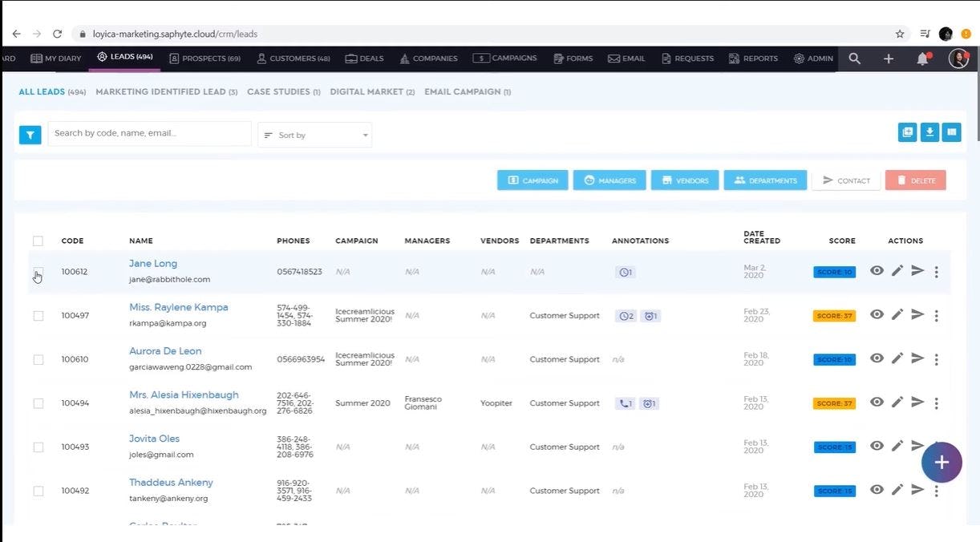The width and height of the screenshot is (980, 542).
Task: Open the Deals section
Action: point(364,59)
